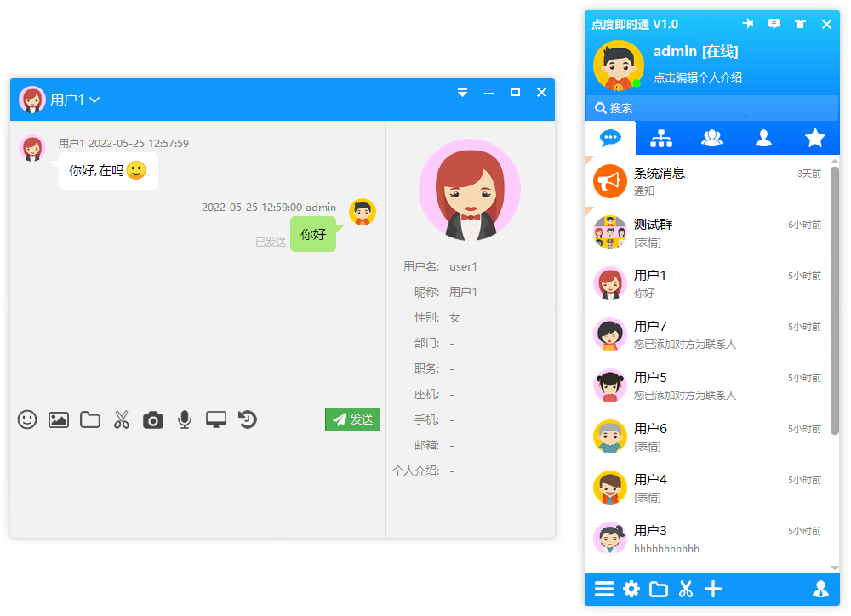
Task: Click the green 你好 sent message bubble
Action: point(313,235)
